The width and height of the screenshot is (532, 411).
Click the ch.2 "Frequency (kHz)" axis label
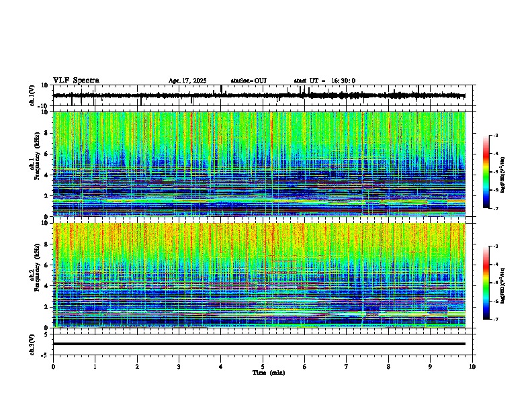click(37, 267)
